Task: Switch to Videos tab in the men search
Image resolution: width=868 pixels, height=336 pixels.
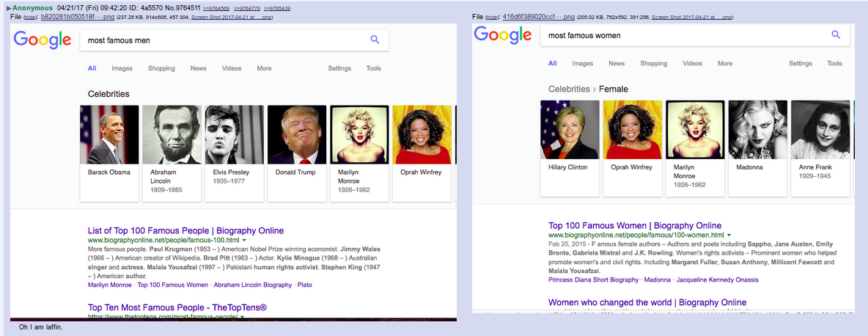Action: pyautogui.click(x=232, y=69)
